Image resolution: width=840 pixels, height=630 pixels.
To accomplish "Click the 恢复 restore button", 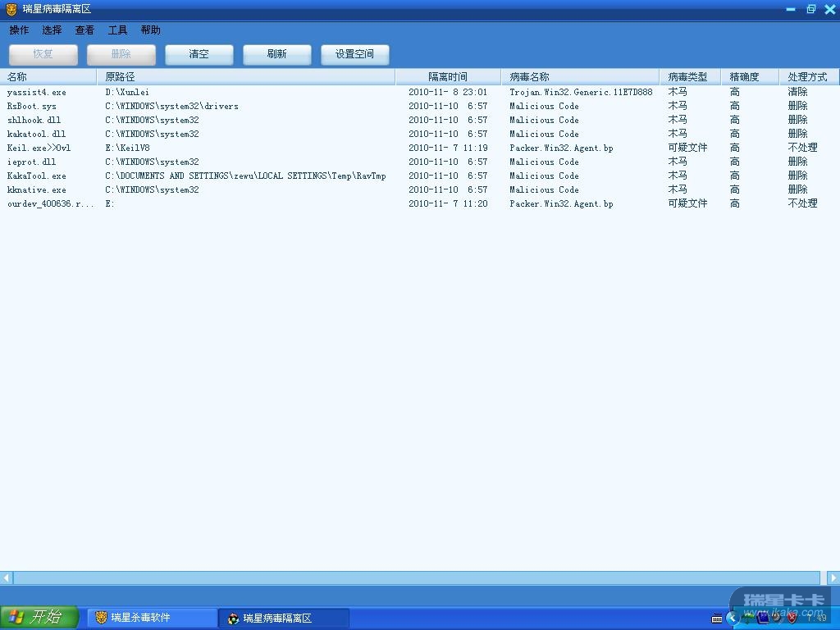I will click(x=43, y=54).
